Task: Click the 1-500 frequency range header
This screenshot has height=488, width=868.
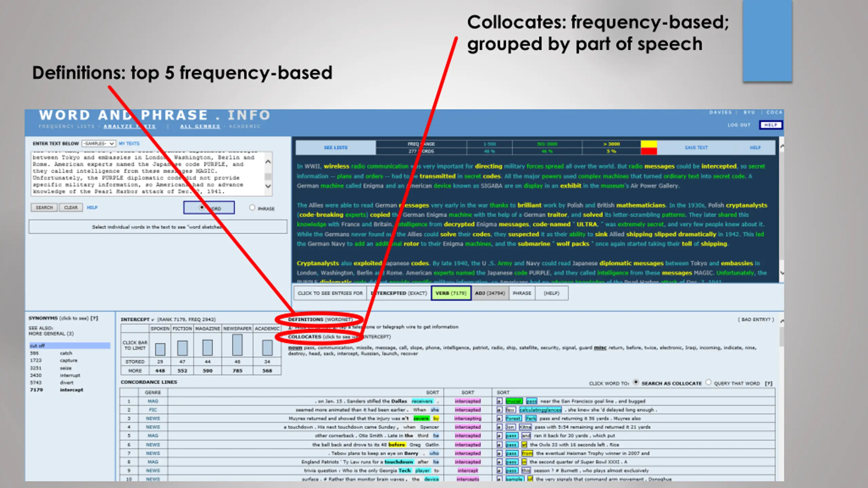Action: pos(489,144)
